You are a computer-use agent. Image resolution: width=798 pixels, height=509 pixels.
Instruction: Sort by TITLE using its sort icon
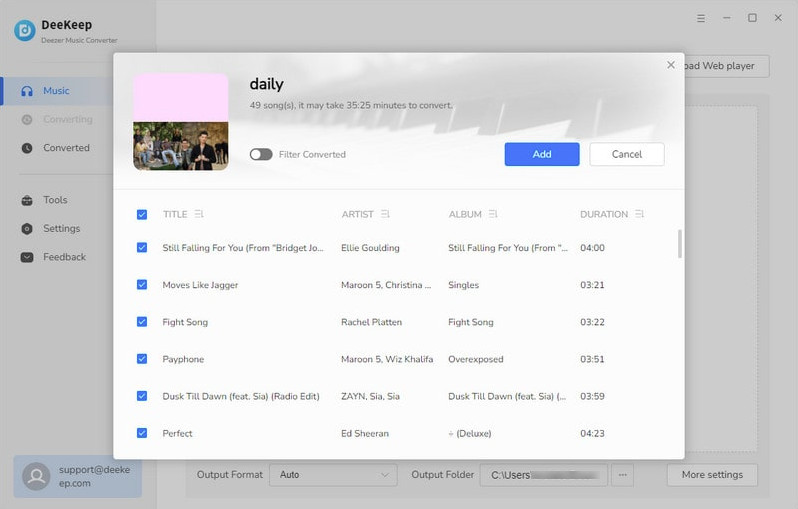[x=199, y=214]
